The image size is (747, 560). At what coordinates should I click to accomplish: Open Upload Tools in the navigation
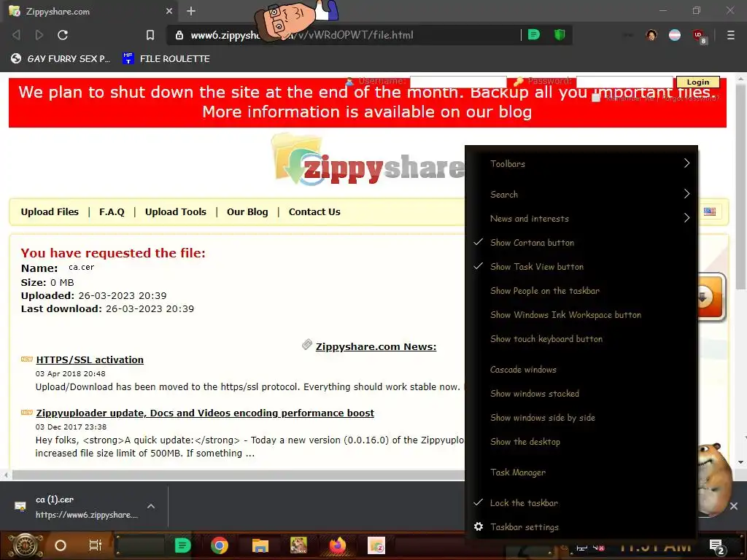(175, 212)
